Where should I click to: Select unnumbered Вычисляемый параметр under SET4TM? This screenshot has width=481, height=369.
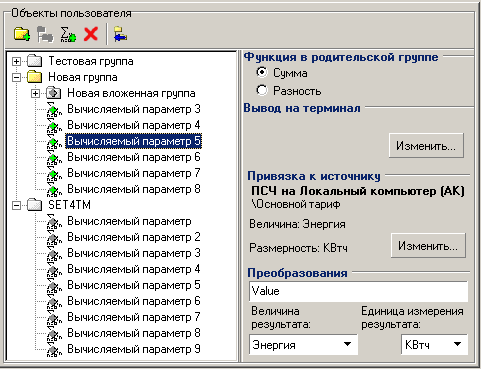click(x=129, y=221)
